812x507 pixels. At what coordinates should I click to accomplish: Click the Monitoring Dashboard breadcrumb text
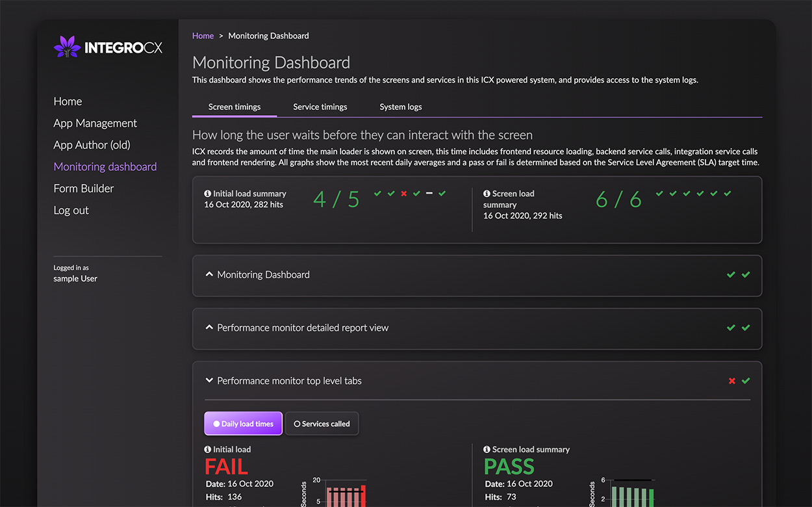[269, 36]
